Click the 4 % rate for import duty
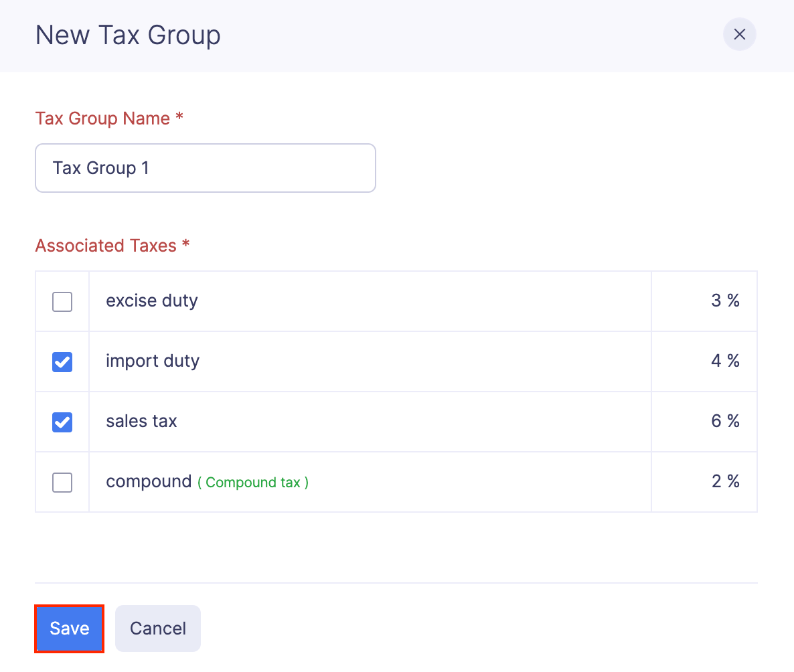 coord(726,361)
